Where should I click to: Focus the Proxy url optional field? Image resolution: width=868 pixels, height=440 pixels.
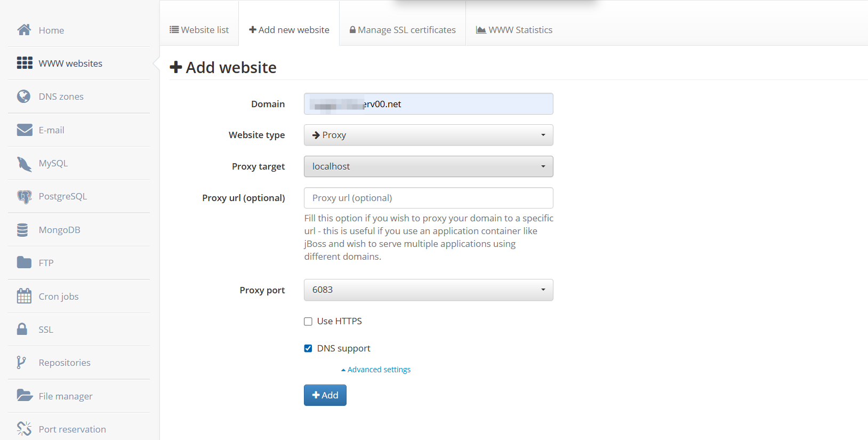pos(428,198)
